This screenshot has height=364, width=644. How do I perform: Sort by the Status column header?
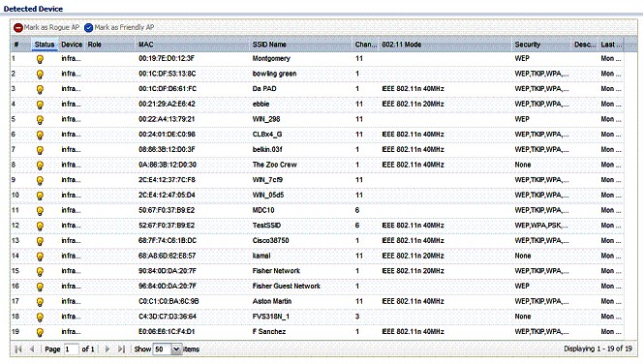point(45,45)
